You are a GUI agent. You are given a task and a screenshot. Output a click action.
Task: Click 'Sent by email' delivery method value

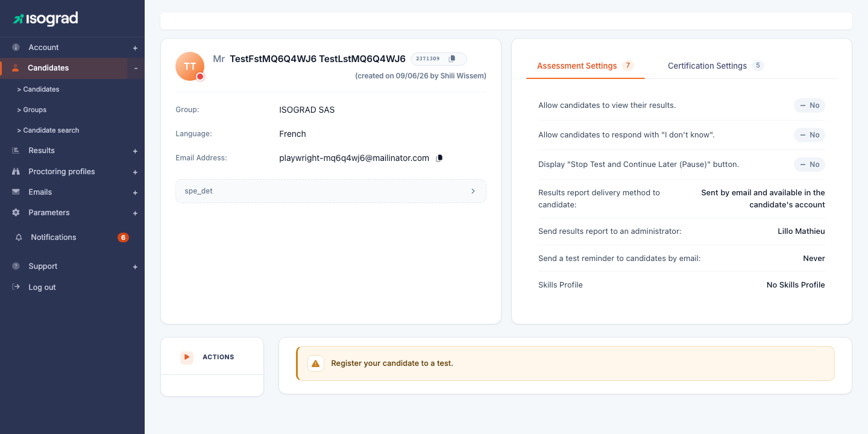pyautogui.click(x=763, y=199)
